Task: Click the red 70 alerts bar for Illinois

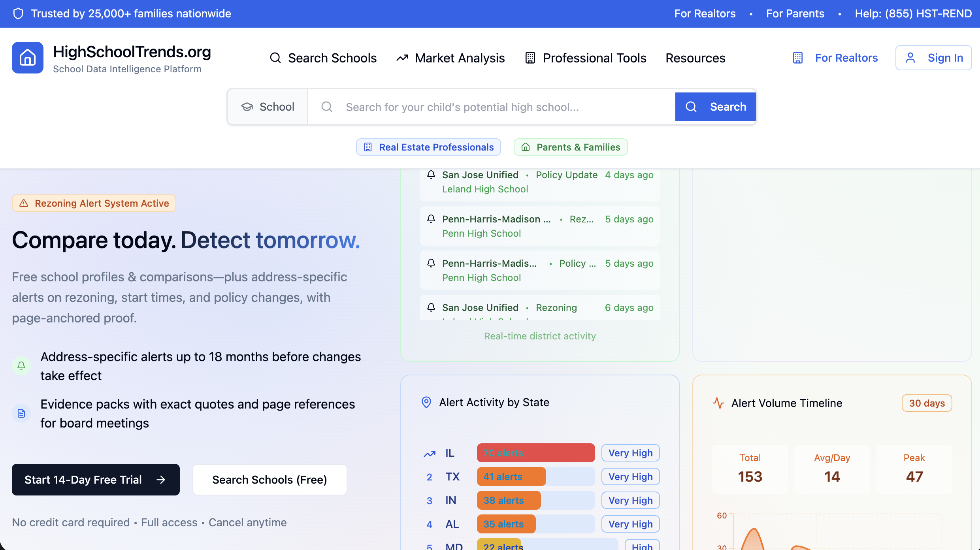Action: 535,453
